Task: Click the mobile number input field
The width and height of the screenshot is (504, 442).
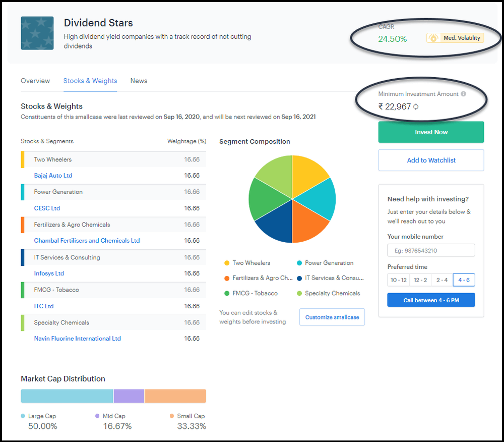Action: (431, 250)
